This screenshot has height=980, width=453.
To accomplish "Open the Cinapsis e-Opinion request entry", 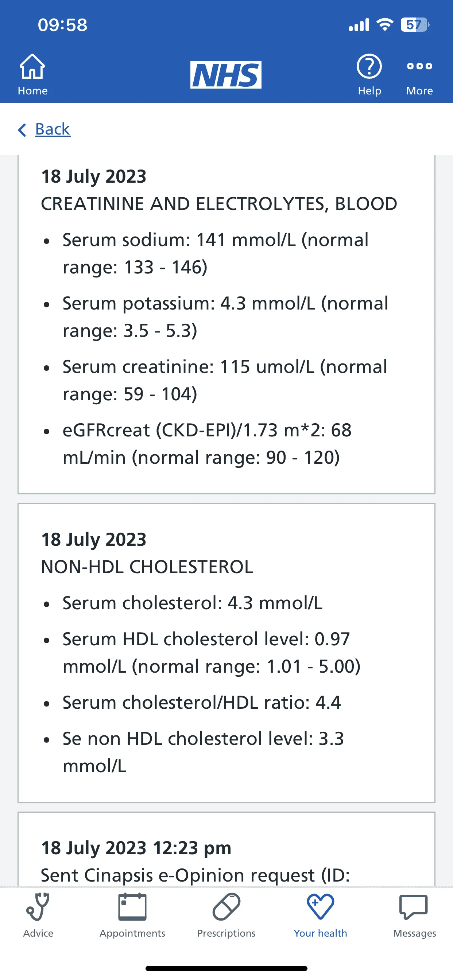I will pyautogui.click(x=195, y=875).
